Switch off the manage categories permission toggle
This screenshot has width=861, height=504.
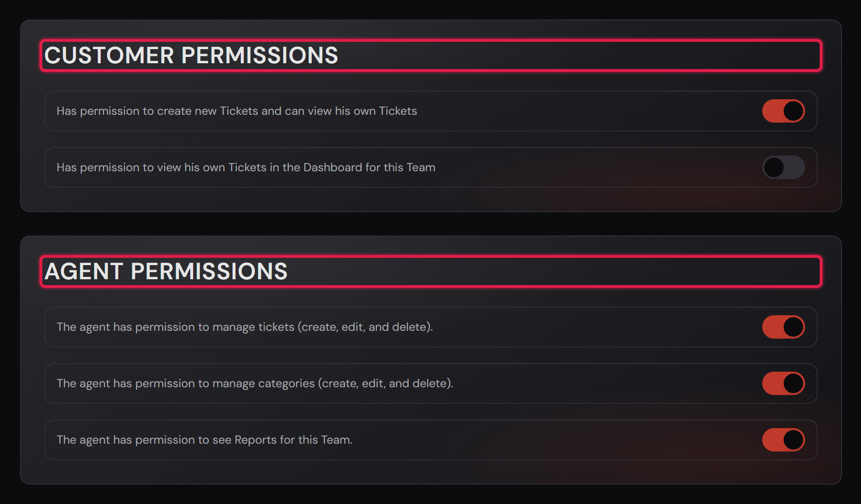[783, 383]
